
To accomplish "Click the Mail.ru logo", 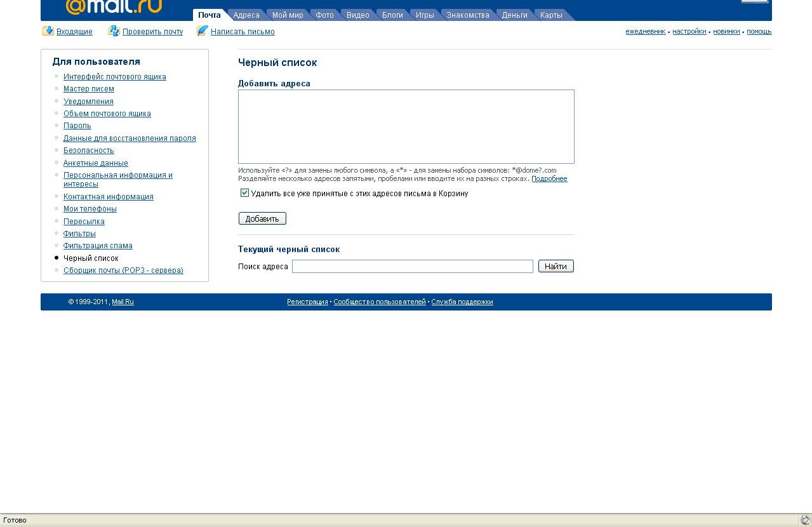I will [x=114, y=6].
